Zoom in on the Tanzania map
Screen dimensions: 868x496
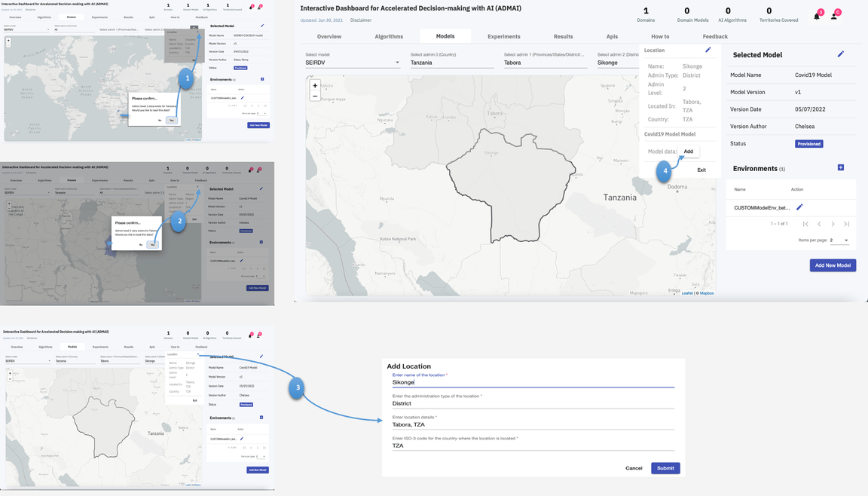(x=315, y=86)
